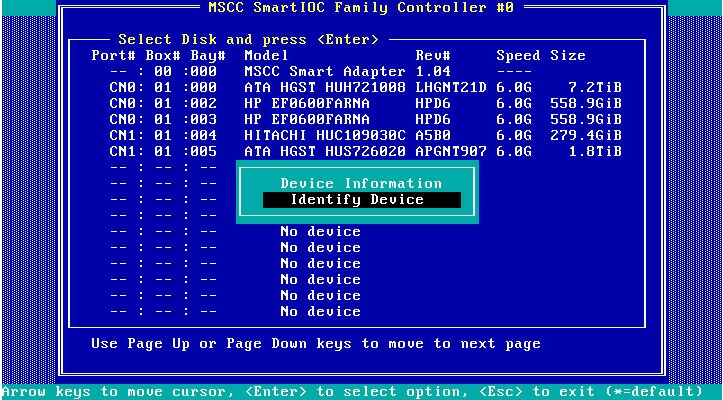
Task: Click bay :005 in the CN1 row
Action: [199, 151]
